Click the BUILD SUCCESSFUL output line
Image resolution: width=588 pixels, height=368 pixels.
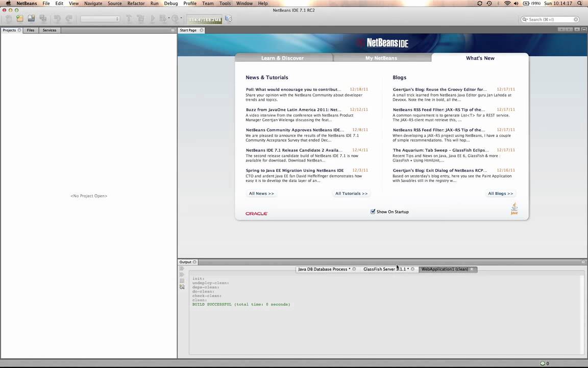(241, 304)
